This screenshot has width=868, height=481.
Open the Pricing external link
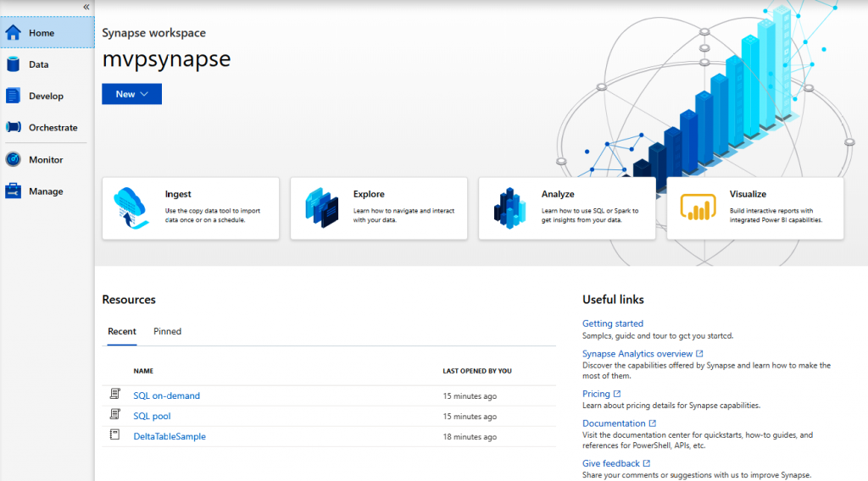(x=596, y=394)
